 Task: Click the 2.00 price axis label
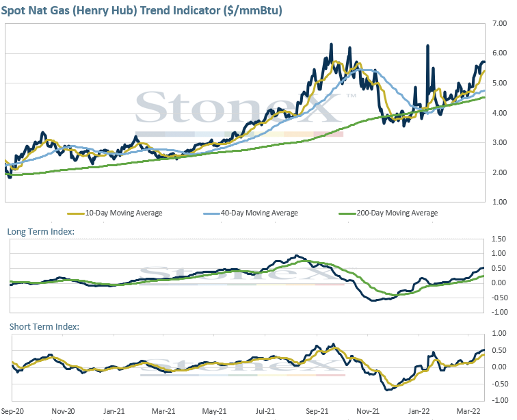pos(499,172)
